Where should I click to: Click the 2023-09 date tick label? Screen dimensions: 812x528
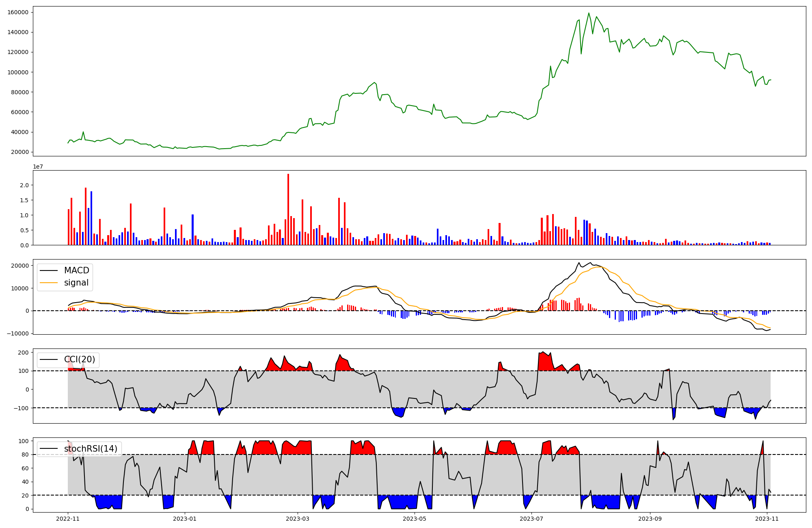[650, 518]
